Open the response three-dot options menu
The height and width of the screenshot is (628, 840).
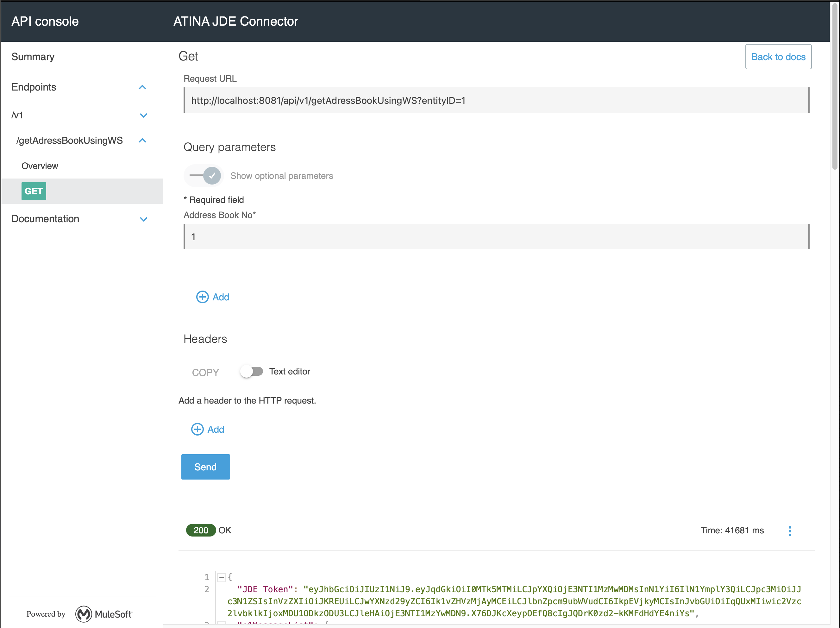click(789, 531)
